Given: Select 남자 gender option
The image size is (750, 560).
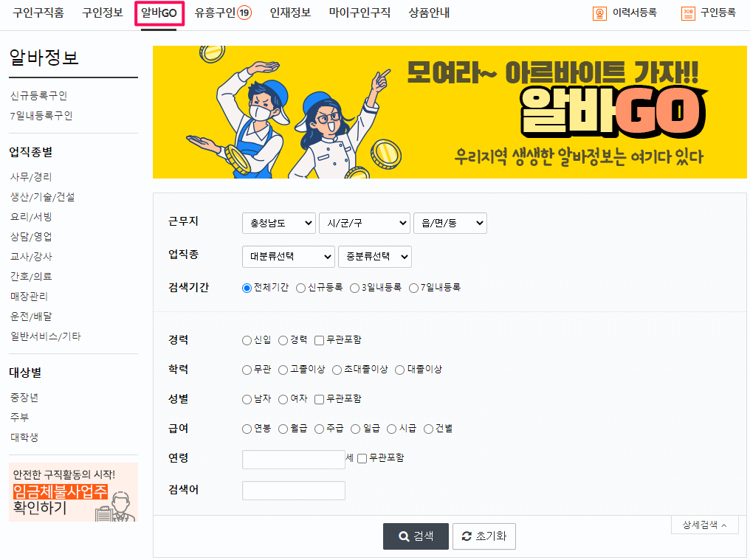Looking at the screenshot, I should 247,399.
